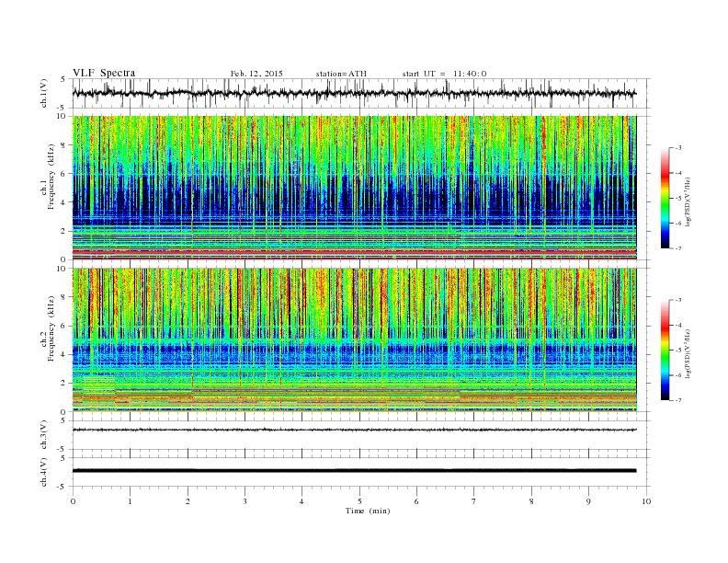Viewport: 728px width, 563px height.
Task: Click the ch.3 voltage waveform trace
Action: (354, 430)
